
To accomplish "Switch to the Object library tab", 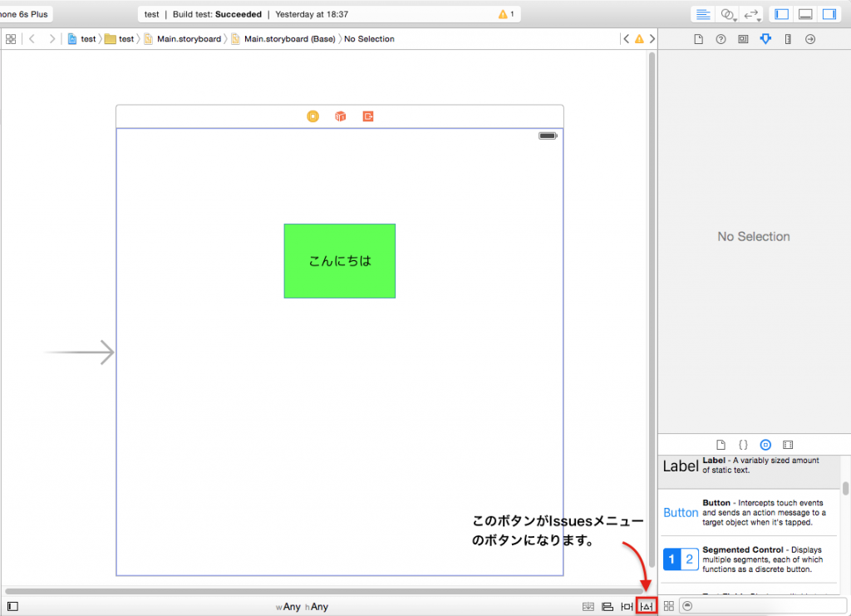I will (765, 445).
